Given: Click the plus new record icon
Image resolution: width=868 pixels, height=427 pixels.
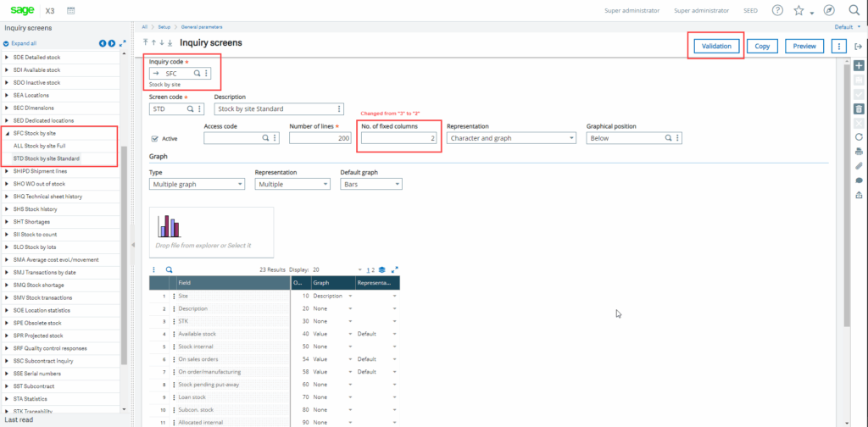Looking at the screenshot, I should (859, 65).
